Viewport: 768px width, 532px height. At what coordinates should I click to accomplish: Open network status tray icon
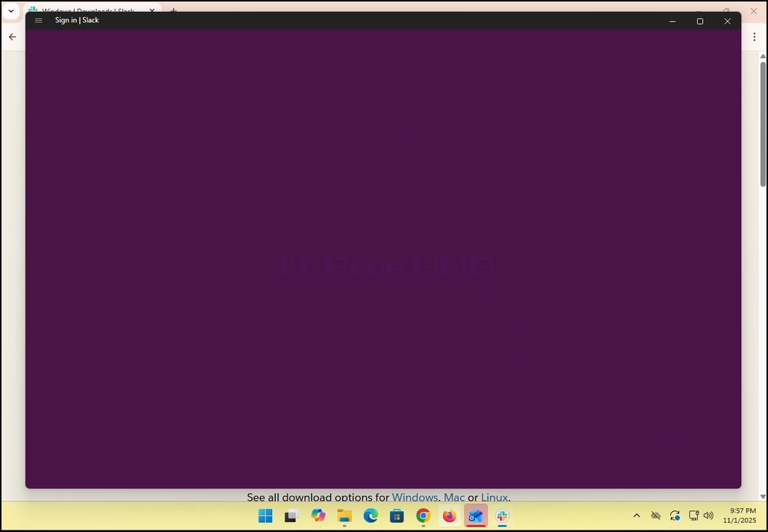tap(693, 516)
